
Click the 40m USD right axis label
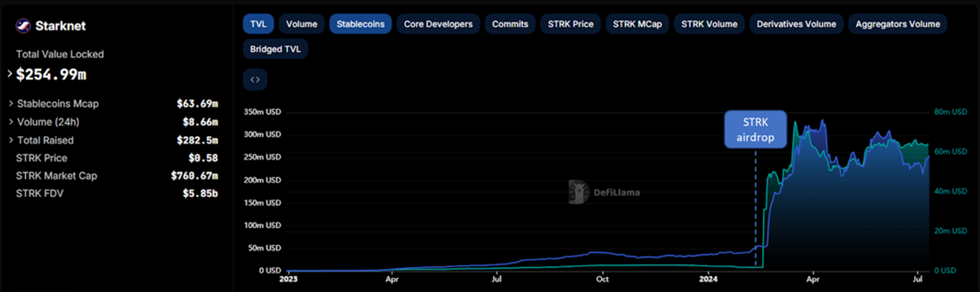pos(951,191)
